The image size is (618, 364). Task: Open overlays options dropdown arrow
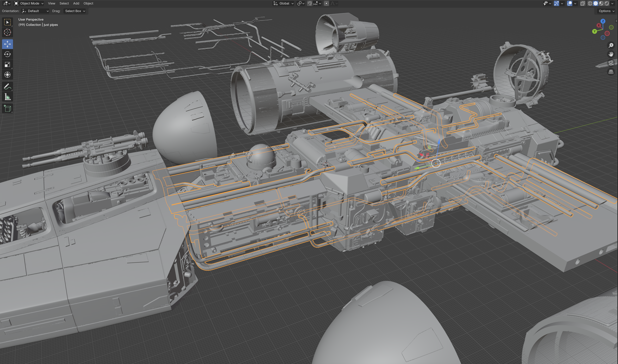pos(575,4)
